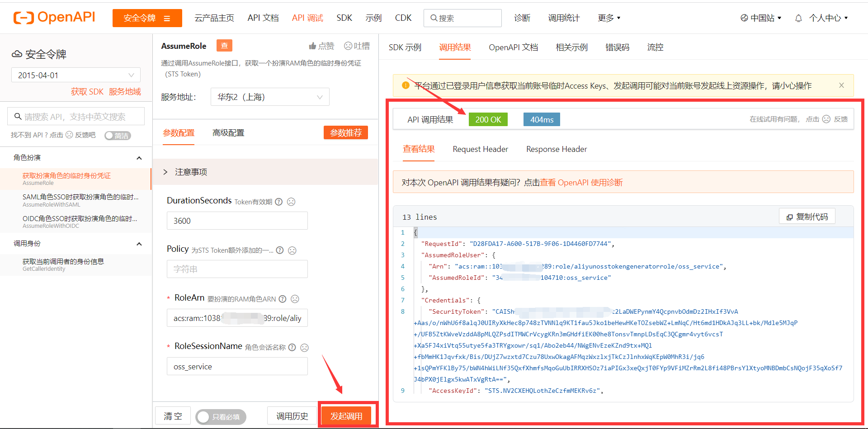The height and width of the screenshot is (429, 868).
Task: Close the yellow warning banner
Action: click(841, 85)
